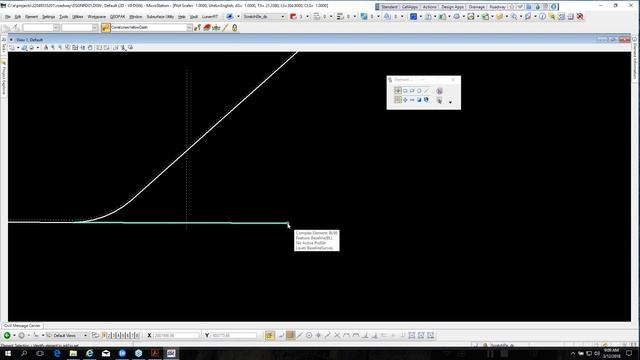The height and width of the screenshot is (360, 640).
Task: Expand the floating toolbox bottom-right arrow
Action: (x=451, y=102)
